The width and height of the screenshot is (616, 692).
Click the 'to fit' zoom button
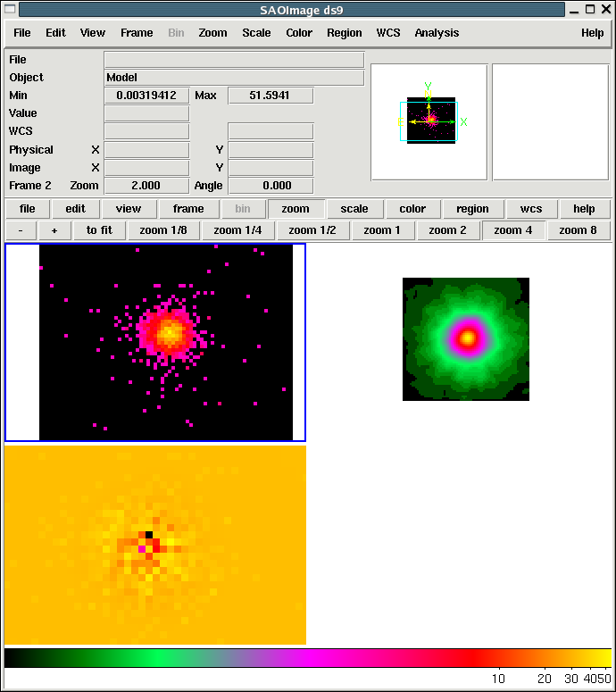click(99, 230)
